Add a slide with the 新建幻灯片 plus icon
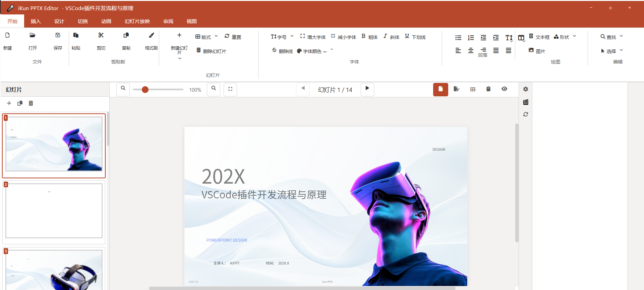The image size is (644, 290). click(x=179, y=35)
